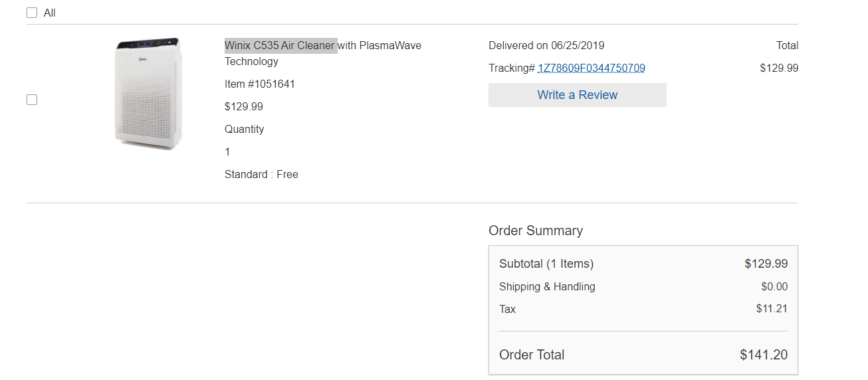Screen dimensions: 868x380
Task: Click the Order Summary heading
Action: (536, 231)
